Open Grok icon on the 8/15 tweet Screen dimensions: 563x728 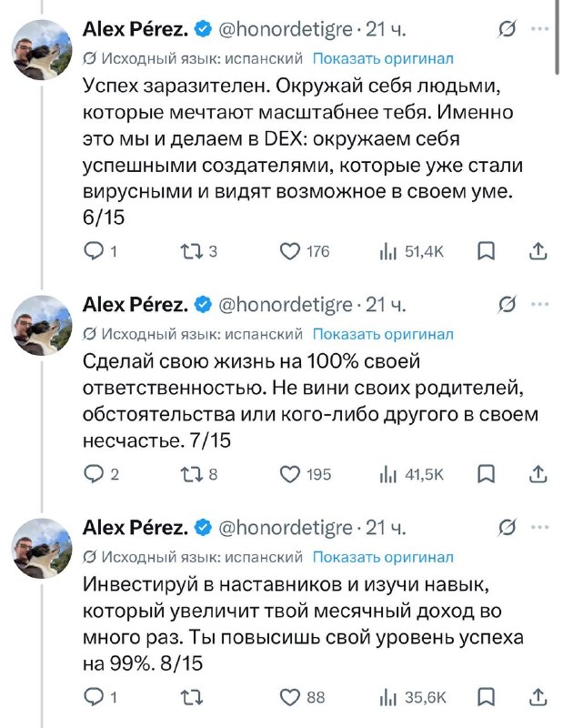coord(507,528)
